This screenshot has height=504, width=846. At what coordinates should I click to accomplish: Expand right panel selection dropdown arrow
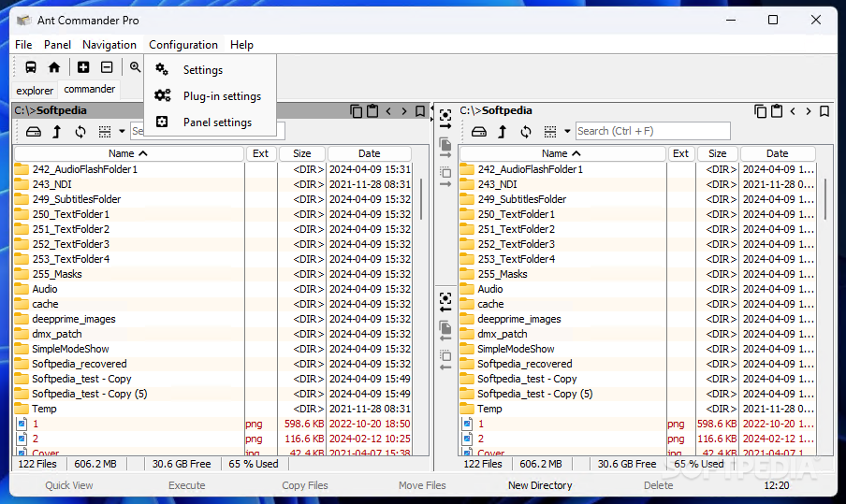(x=567, y=132)
